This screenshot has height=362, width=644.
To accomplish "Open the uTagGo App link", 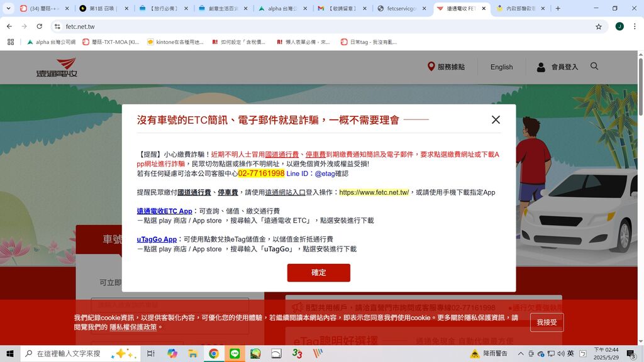I will (x=157, y=239).
